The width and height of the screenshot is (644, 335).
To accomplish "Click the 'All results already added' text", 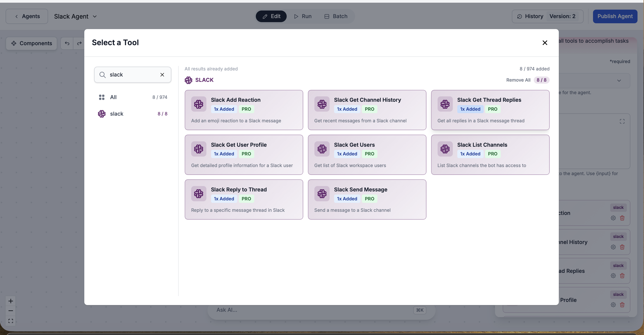I will (x=211, y=69).
